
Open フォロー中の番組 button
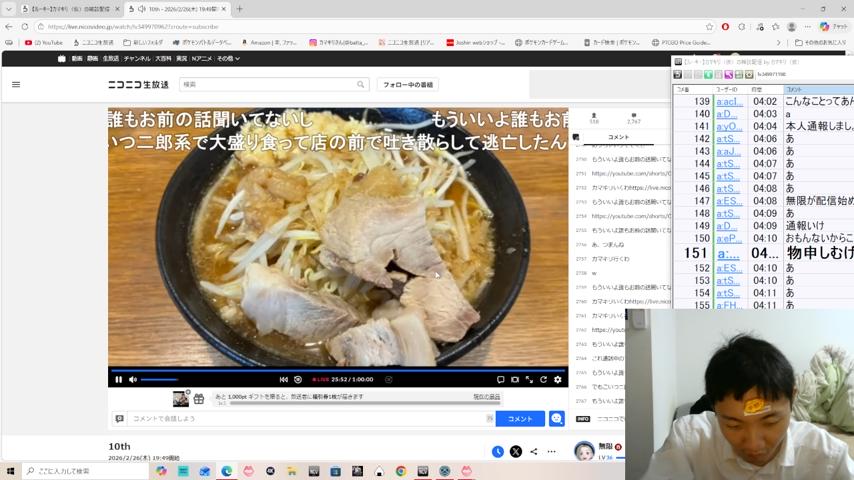(x=408, y=84)
